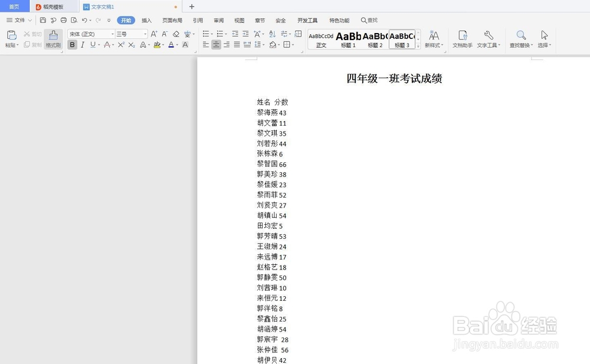Viewport: 590px width, 364px height.
Task: Switch to the 插入 ribbon tab
Action: point(146,20)
